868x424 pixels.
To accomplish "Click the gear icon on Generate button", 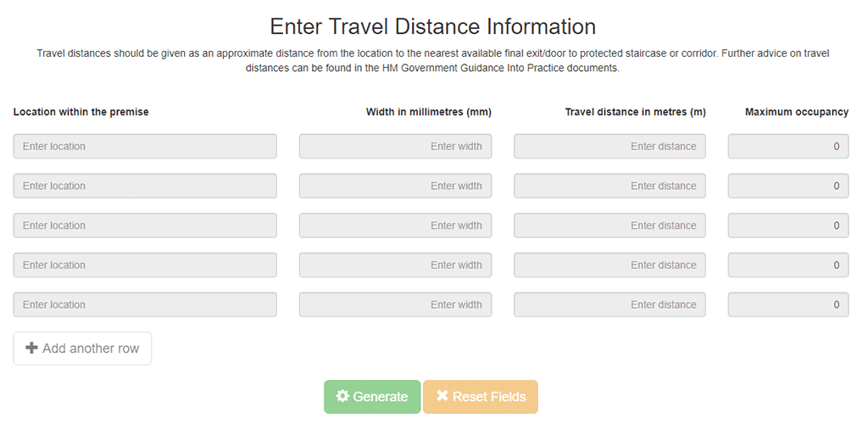I will click(x=342, y=396).
